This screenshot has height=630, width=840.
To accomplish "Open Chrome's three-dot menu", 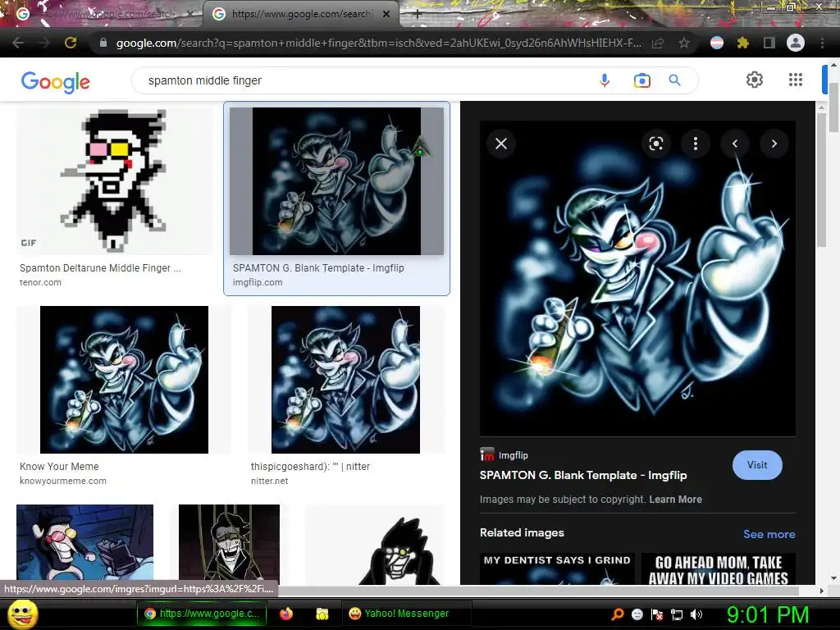I will pyautogui.click(x=822, y=43).
